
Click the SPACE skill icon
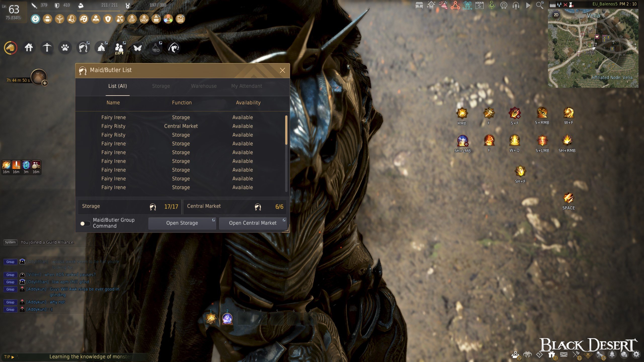pyautogui.click(x=569, y=198)
